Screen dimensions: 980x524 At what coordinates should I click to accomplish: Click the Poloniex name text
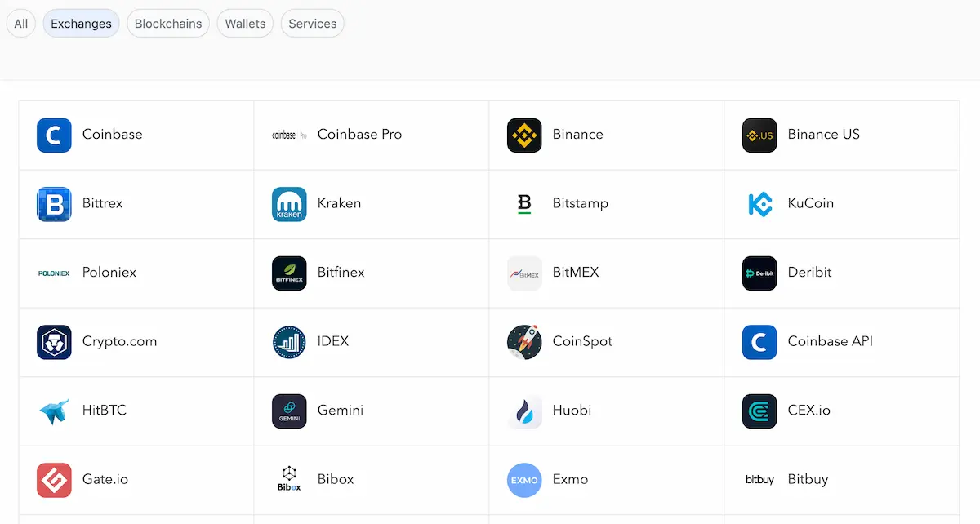coord(109,273)
